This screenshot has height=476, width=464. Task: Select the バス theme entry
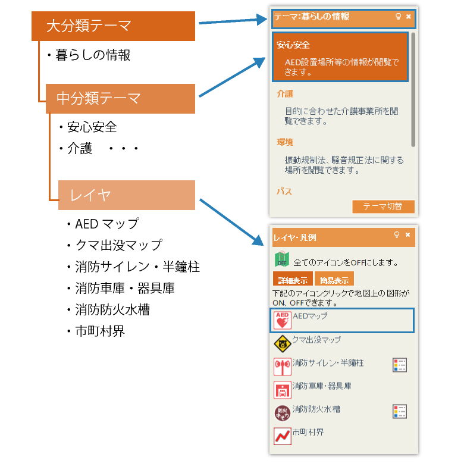(x=284, y=192)
